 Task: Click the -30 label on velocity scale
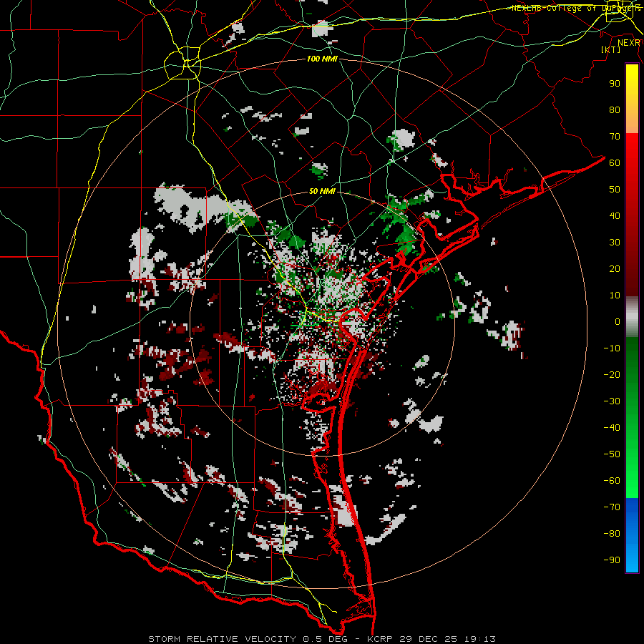[x=612, y=401]
